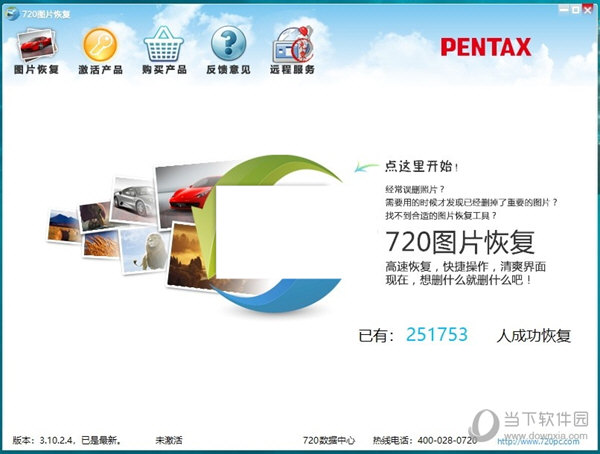Screen dimensions: 600x454
Task: Click the elephant photo thumbnail
Action: click(x=95, y=216)
